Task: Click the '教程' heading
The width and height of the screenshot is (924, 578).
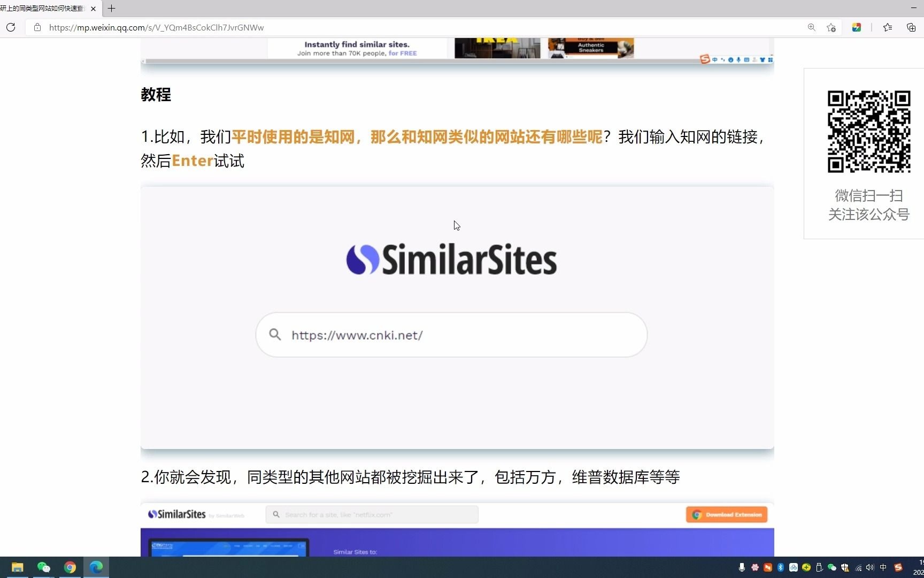Action: point(156,95)
